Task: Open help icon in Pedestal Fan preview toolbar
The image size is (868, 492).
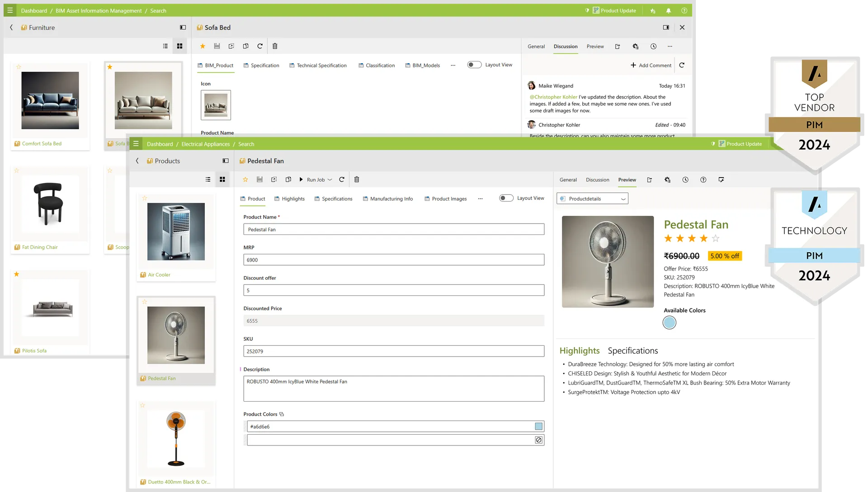Action: (703, 180)
